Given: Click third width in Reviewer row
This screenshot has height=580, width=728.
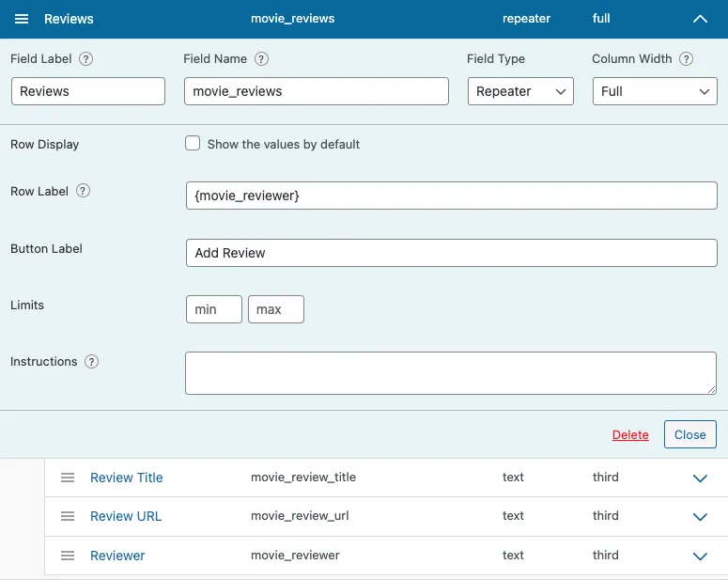Looking at the screenshot, I should pyautogui.click(x=606, y=556).
